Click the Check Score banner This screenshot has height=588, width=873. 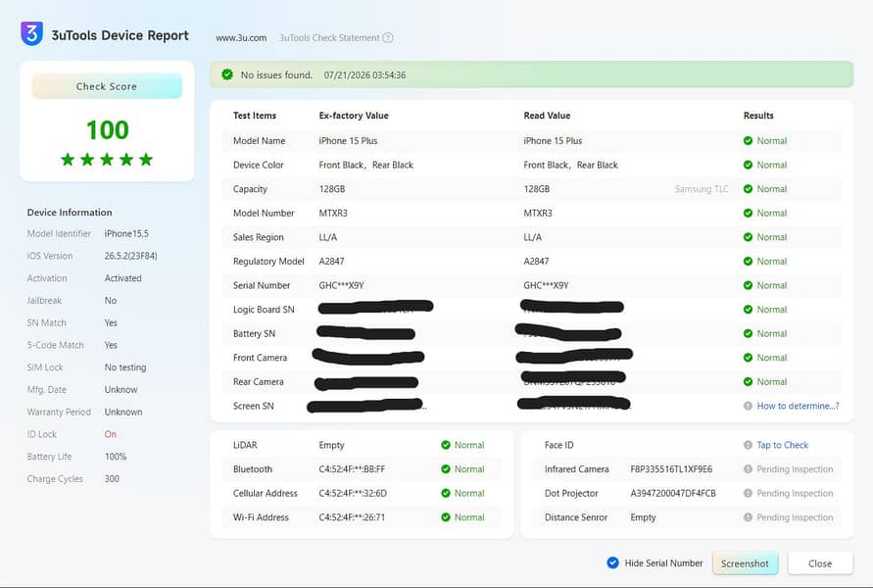point(107,86)
